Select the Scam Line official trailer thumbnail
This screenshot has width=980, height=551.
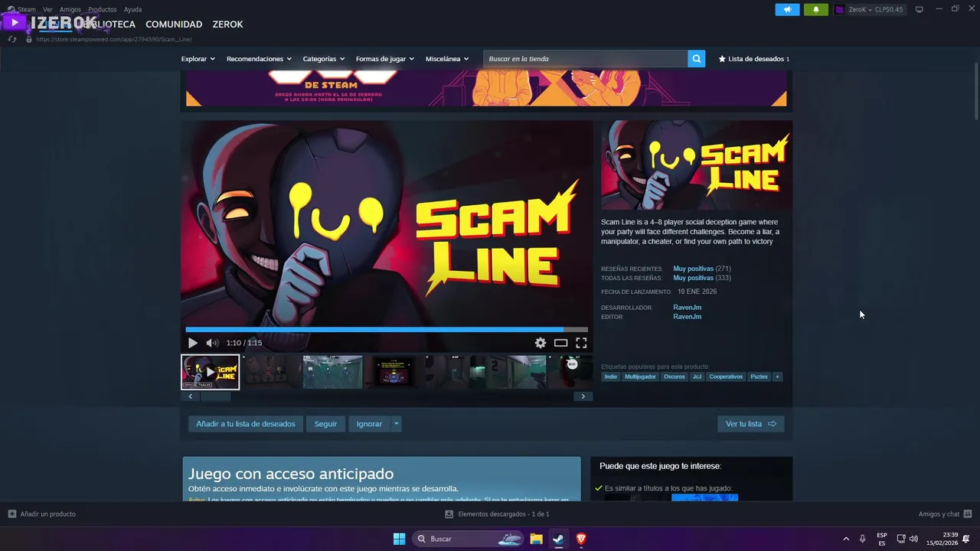(211, 372)
